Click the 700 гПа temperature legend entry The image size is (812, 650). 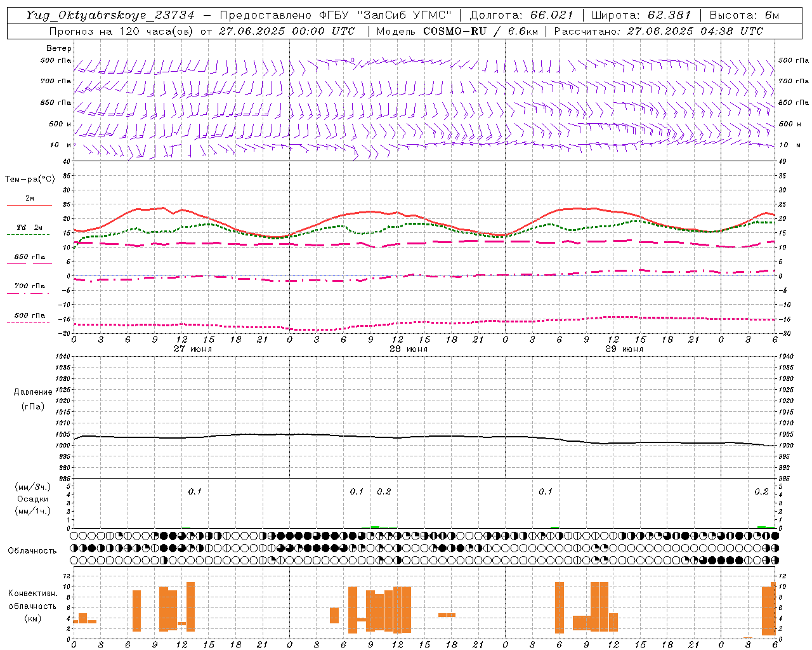pyautogui.click(x=30, y=286)
